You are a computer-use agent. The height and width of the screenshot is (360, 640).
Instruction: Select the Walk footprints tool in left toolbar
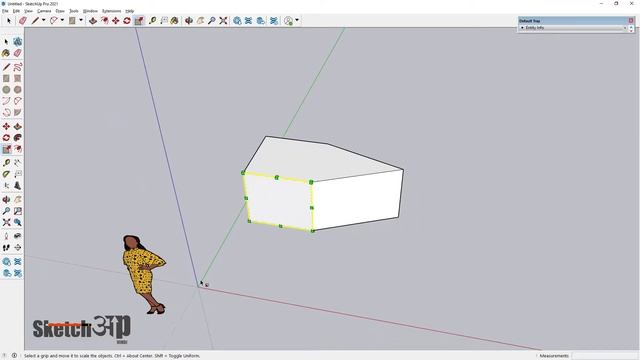pos(6,247)
